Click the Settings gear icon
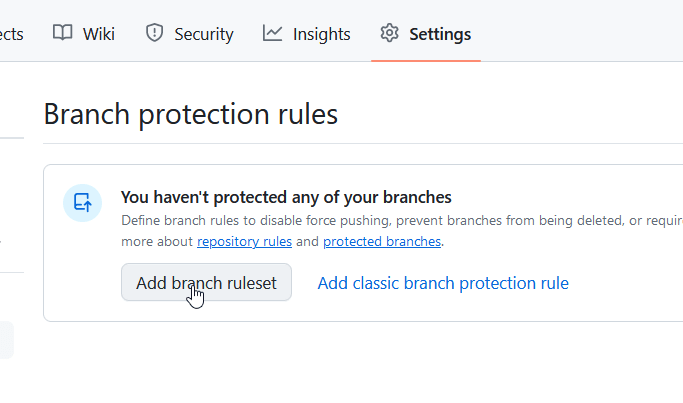Screen dimensions: 683x403 [x=389, y=33]
